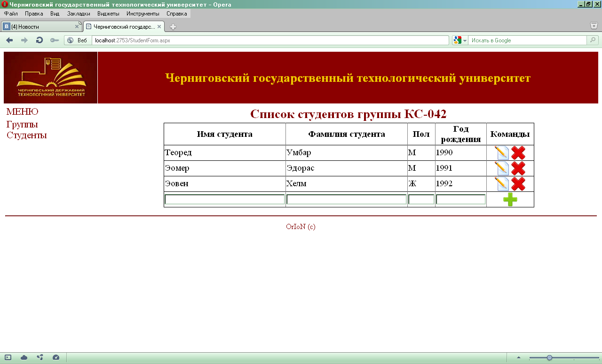Click the new student first name field

225,199
